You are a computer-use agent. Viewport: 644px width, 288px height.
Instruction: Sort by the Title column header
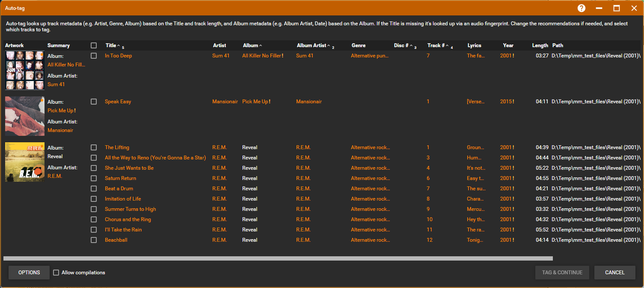pos(111,45)
